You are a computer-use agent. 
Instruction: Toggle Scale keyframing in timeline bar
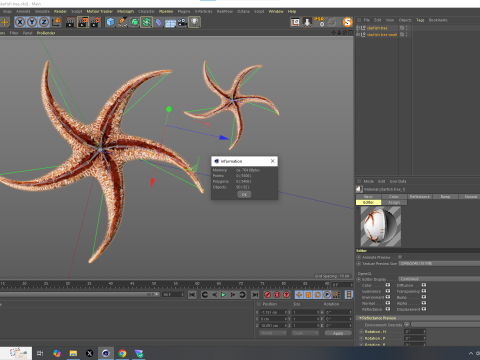[308, 295]
